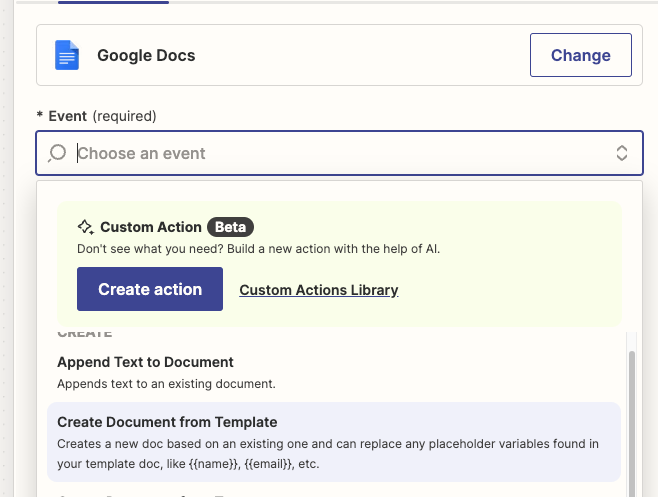Screen dimensions: 658x497
Task: Click the Google Docs app icon
Action: pos(67,55)
